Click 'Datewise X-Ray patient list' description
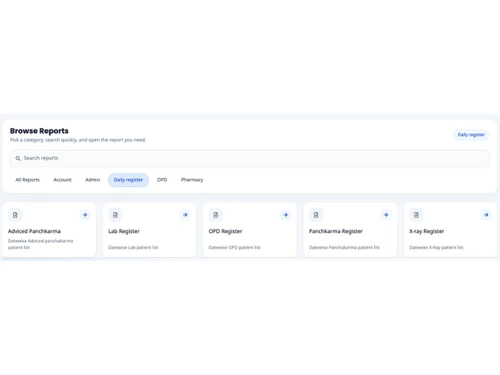500x375 pixels. (x=436, y=247)
